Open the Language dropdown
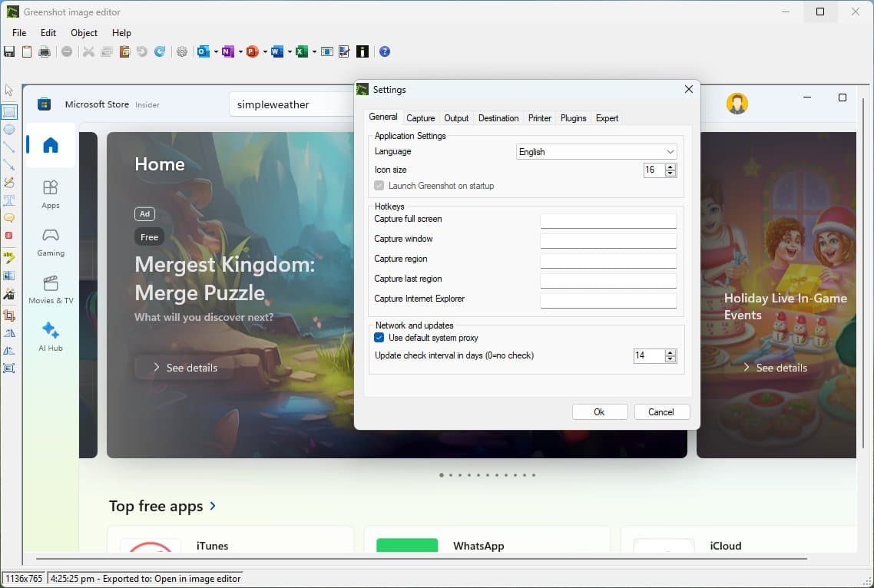The width and height of the screenshot is (874, 588). [596, 151]
